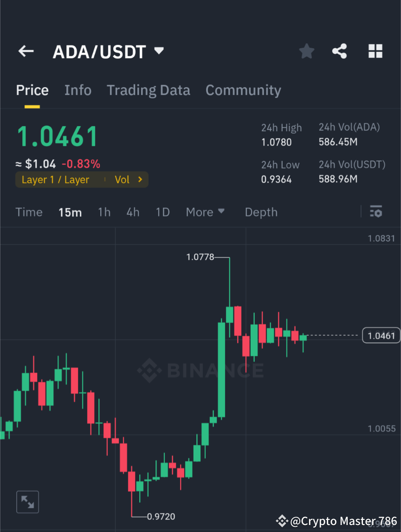Screen dimensions: 401x532
Task: Select the 1D candle timeframe
Action: coord(162,212)
